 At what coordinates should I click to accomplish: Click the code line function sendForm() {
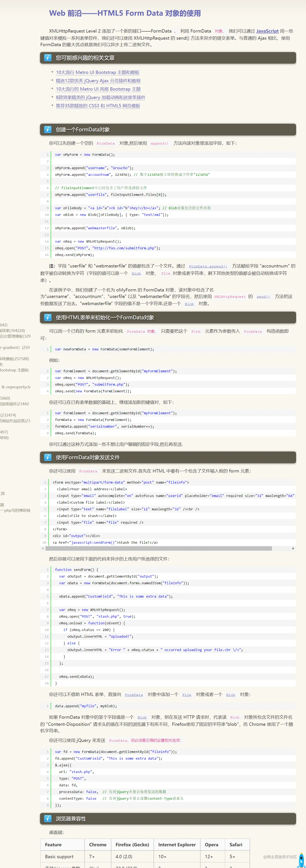(76, 569)
